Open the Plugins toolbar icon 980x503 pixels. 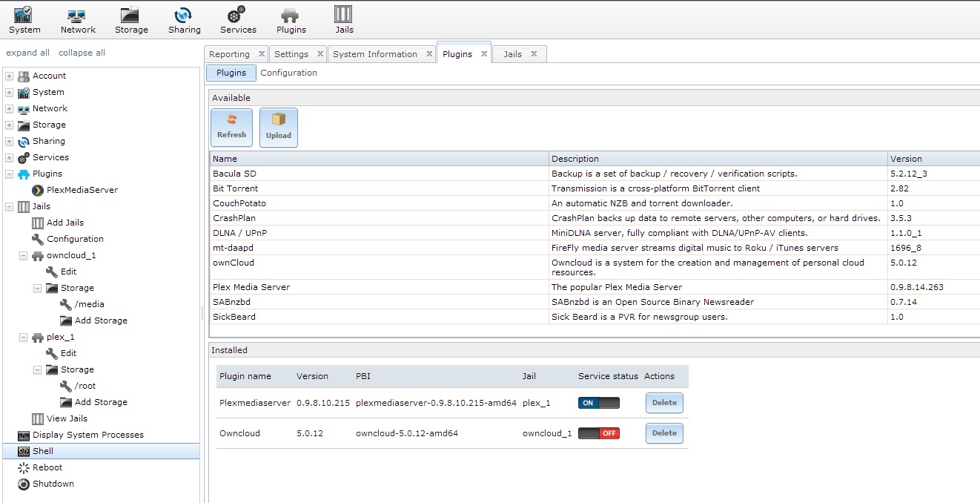[291, 20]
